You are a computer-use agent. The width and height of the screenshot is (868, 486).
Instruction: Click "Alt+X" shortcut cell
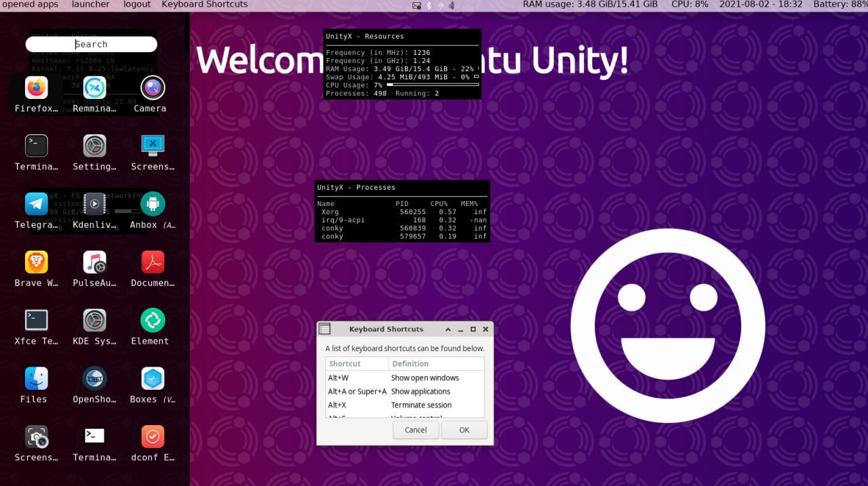[337, 405]
